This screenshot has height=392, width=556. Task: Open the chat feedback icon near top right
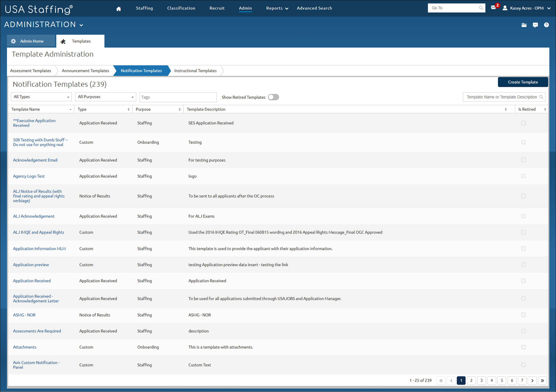point(535,25)
